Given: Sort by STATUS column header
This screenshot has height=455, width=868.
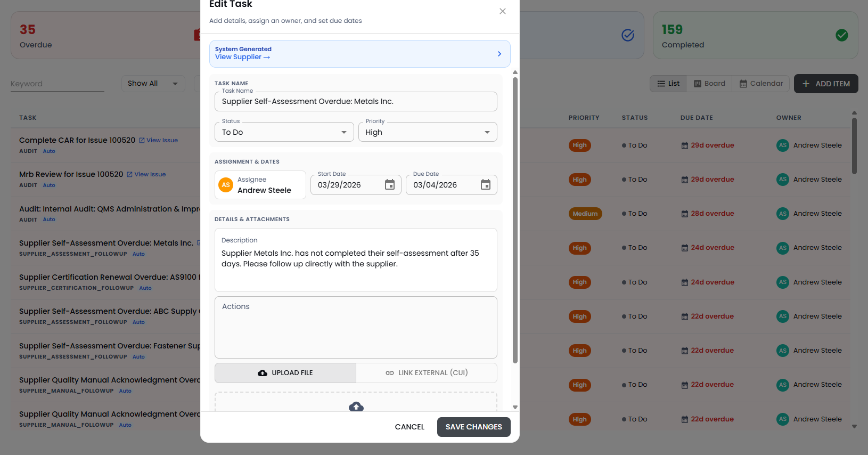Looking at the screenshot, I should tap(635, 118).
